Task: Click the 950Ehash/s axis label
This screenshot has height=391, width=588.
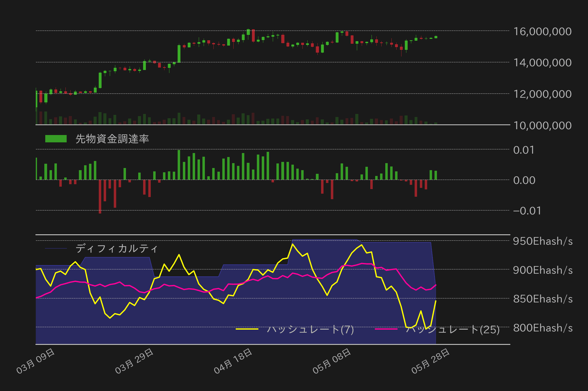Action: click(x=542, y=241)
